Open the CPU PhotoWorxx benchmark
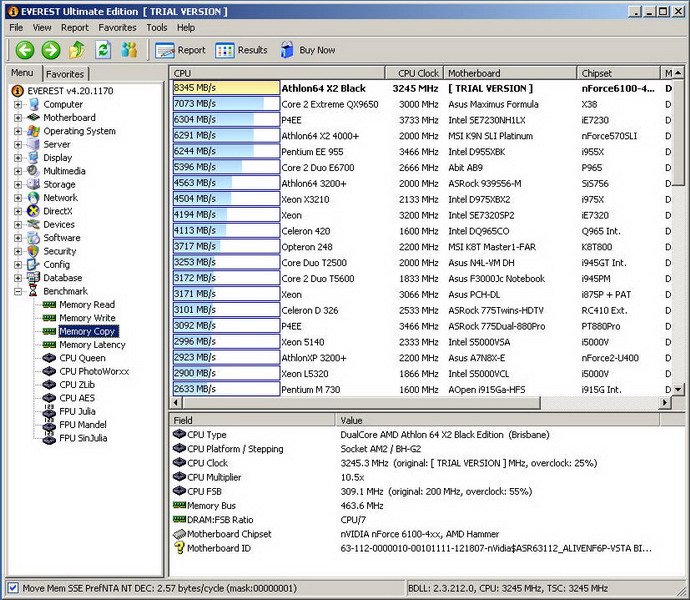The image size is (690, 600). [94, 371]
